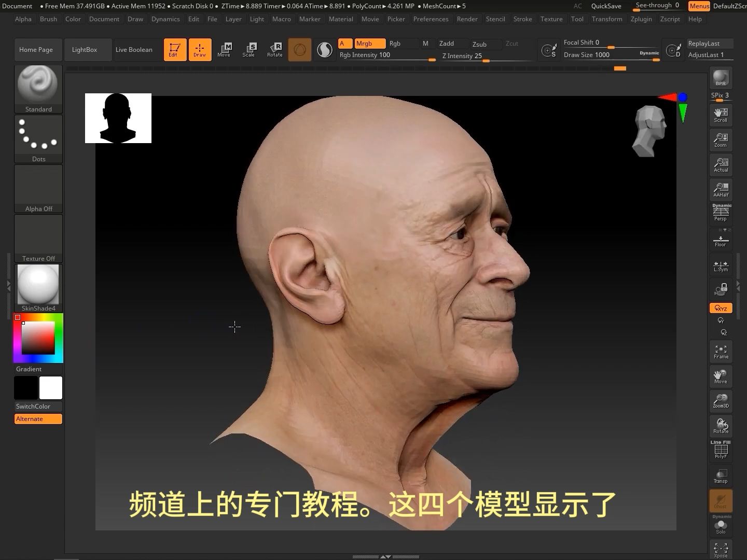
Task: Click the draw size D brush icon
Action: pyautogui.click(x=673, y=50)
